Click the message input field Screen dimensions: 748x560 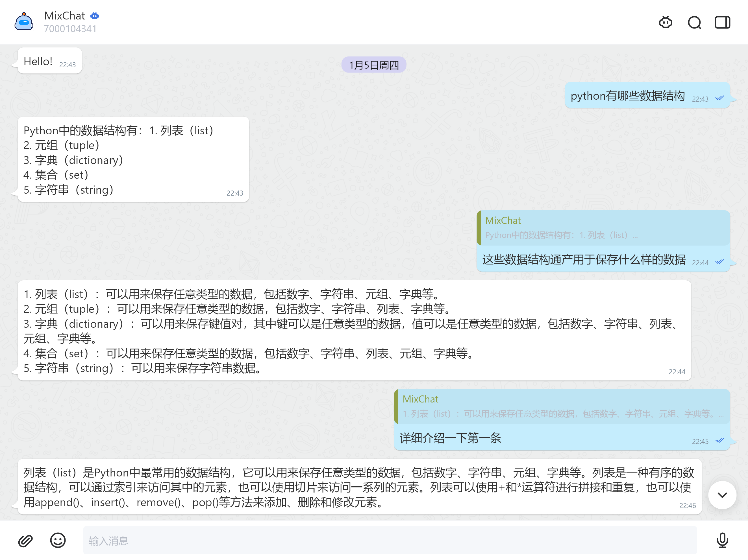click(389, 540)
